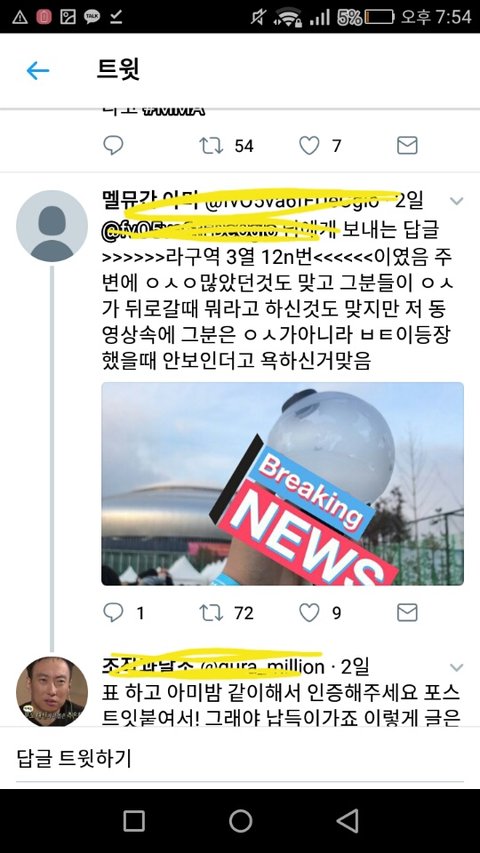Tap the Android back triangle button
480x853 pixels.
[x=347, y=820]
